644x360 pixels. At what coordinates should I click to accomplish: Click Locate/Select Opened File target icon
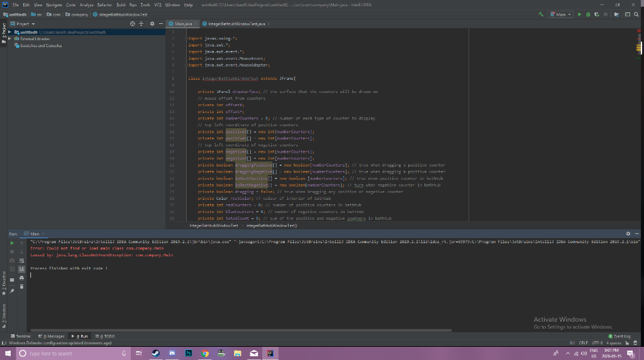click(132, 24)
